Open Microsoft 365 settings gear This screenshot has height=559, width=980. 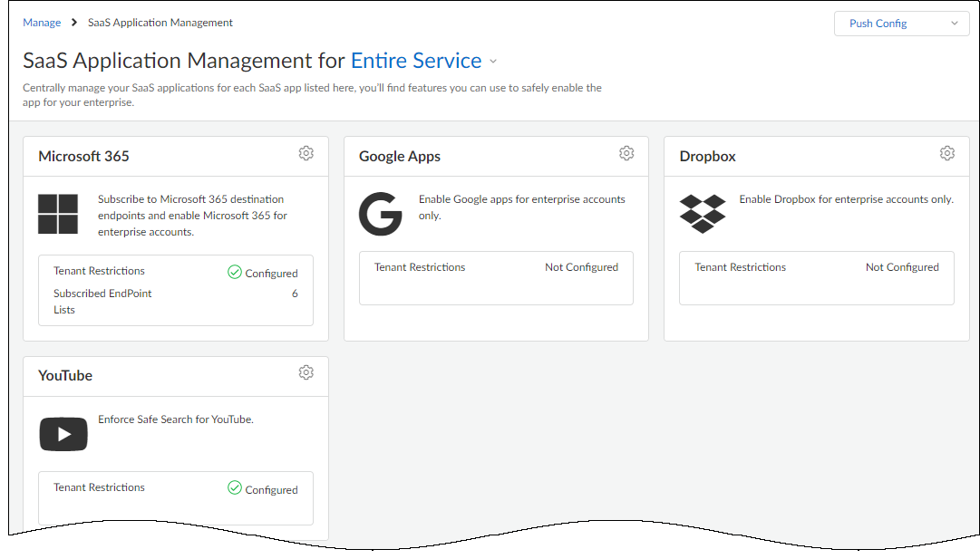coord(306,154)
